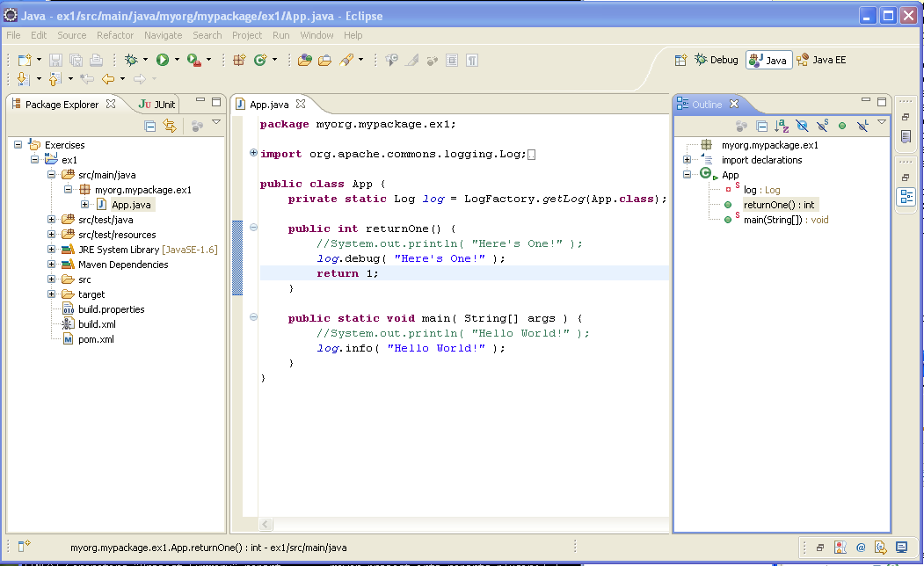
Task: Collapse the ex1 project node
Action: [35, 160]
